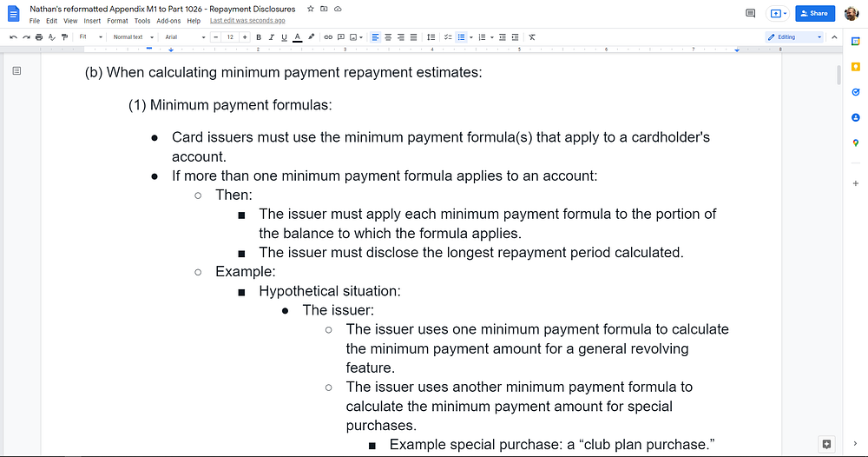Screen dimensions: 868x457
Task: Toggle bold formatting
Action: (x=259, y=37)
